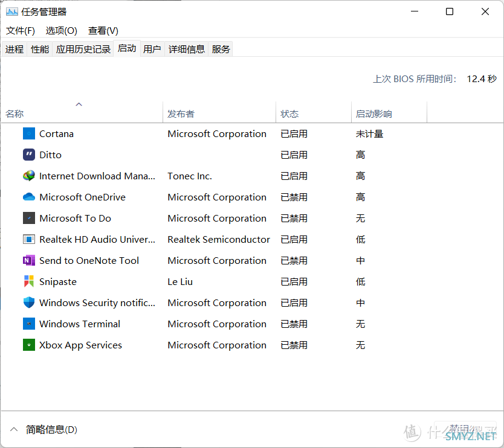Switch to the 进程 tab
The width and height of the screenshot is (504, 448).
[15, 49]
